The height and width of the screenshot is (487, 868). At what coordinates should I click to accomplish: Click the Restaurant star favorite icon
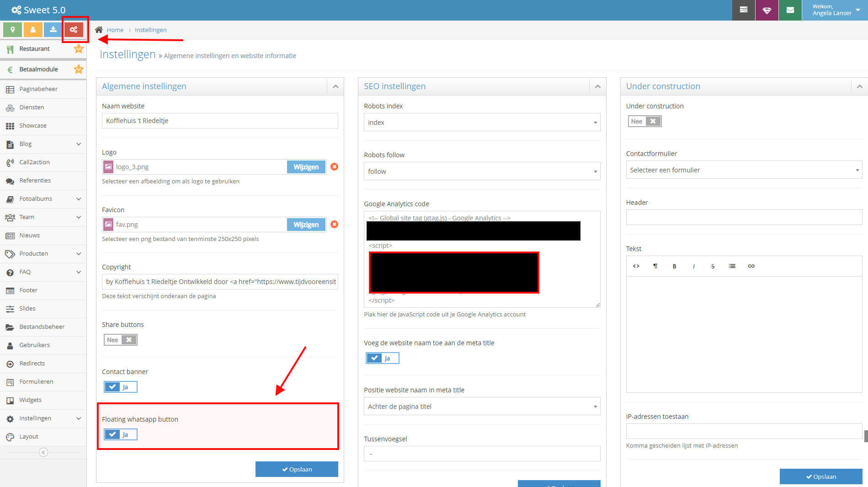pos(79,48)
